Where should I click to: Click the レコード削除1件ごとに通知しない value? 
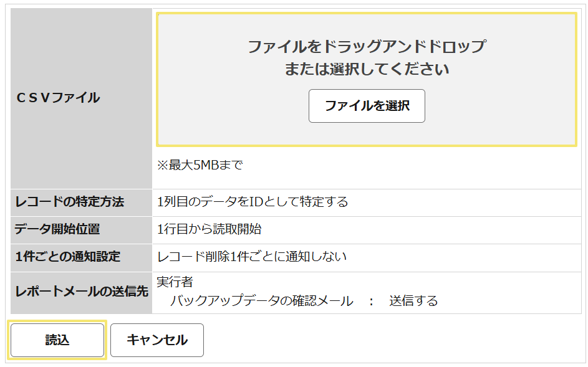[x=252, y=257]
